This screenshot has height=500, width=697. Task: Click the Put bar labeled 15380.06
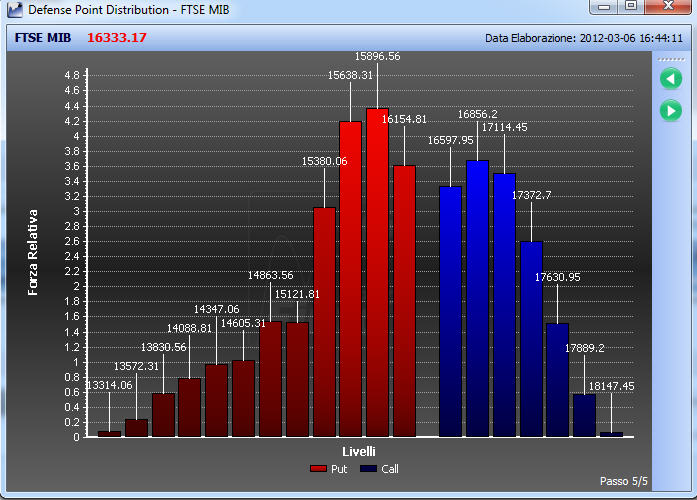coord(324,322)
